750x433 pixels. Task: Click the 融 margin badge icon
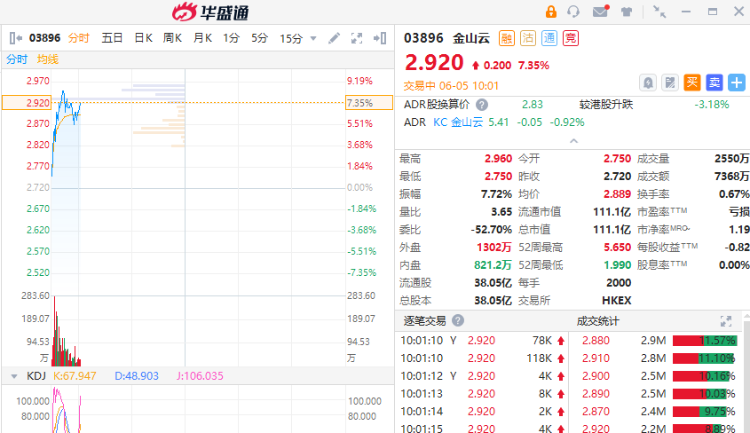coord(507,38)
